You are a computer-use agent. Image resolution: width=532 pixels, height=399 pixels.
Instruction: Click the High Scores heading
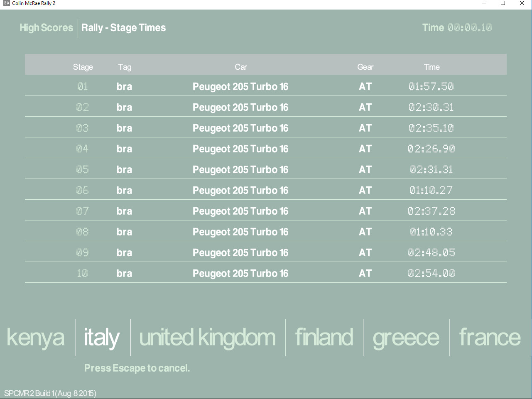click(x=46, y=28)
